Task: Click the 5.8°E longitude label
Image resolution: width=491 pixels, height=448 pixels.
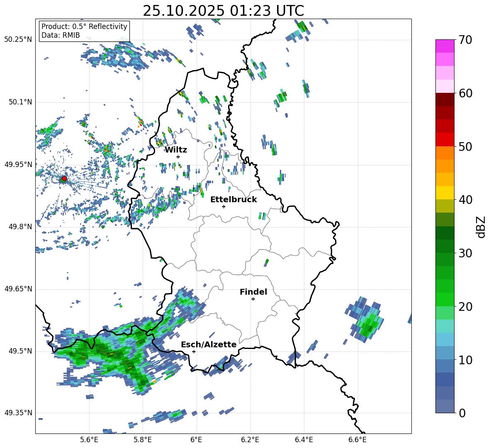Action: (x=143, y=440)
